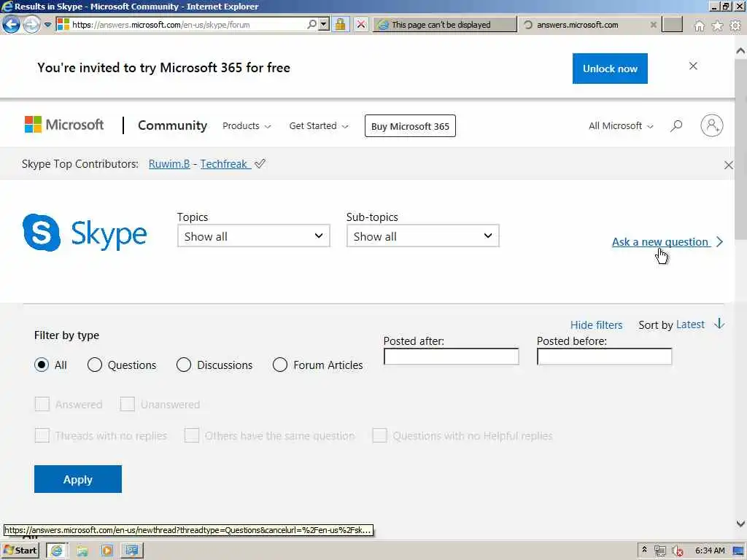Expand the Products menu
This screenshot has height=560, width=747.
pos(247,125)
